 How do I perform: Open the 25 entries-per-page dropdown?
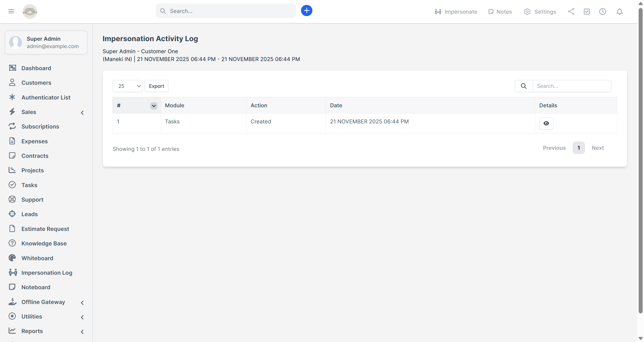pos(127,86)
